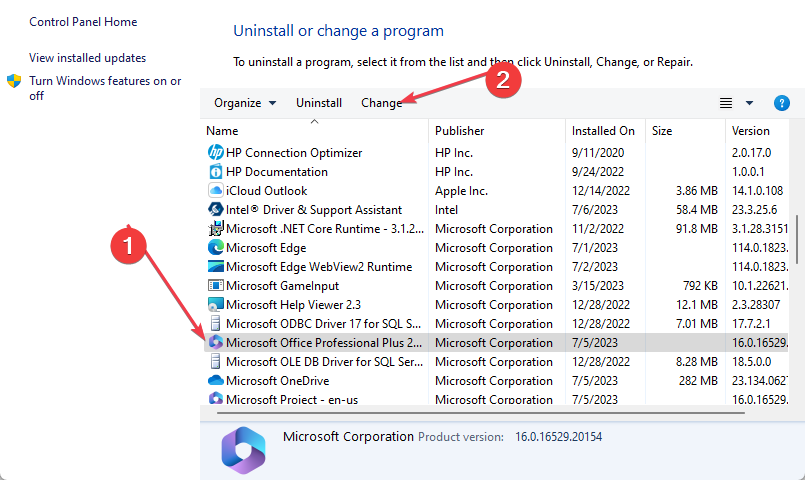Click the Microsoft Edge browser icon
This screenshot has width=805, height=480.
point(216,247)
